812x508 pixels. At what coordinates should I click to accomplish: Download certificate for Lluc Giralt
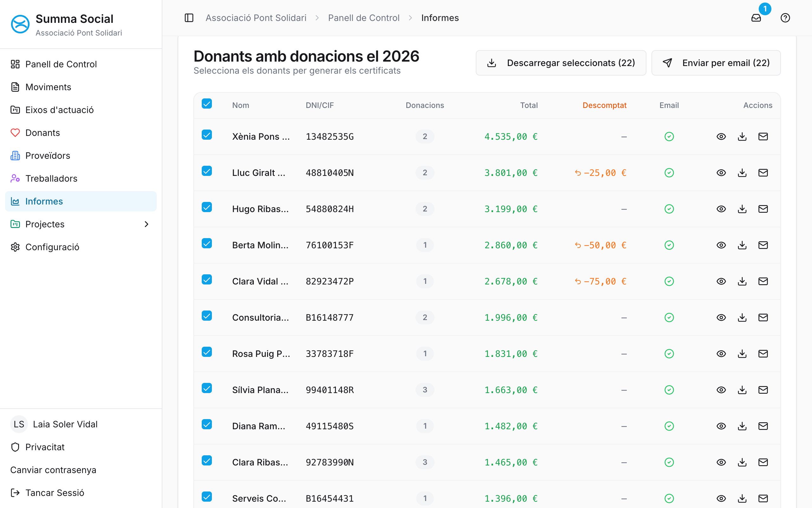coord(742,173)
